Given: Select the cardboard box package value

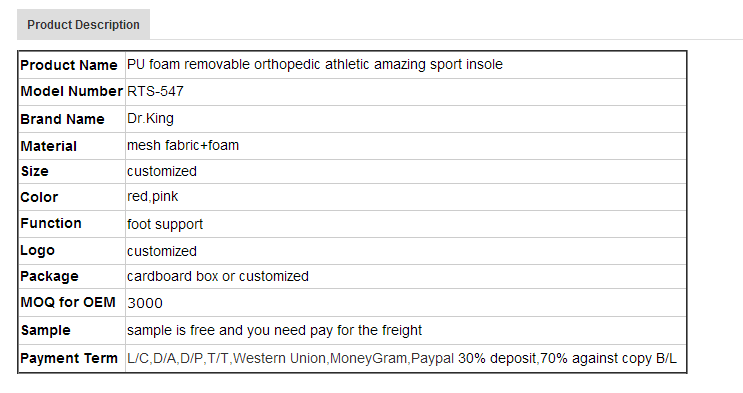Looking at the screenshot, I should pyautogui.click(x=218, y=276).
